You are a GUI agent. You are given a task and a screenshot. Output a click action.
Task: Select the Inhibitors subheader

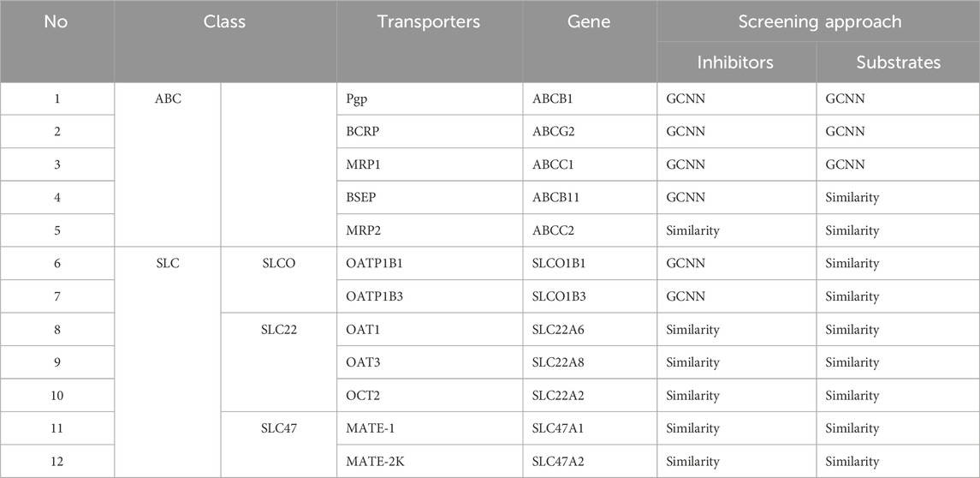(735, 62)
